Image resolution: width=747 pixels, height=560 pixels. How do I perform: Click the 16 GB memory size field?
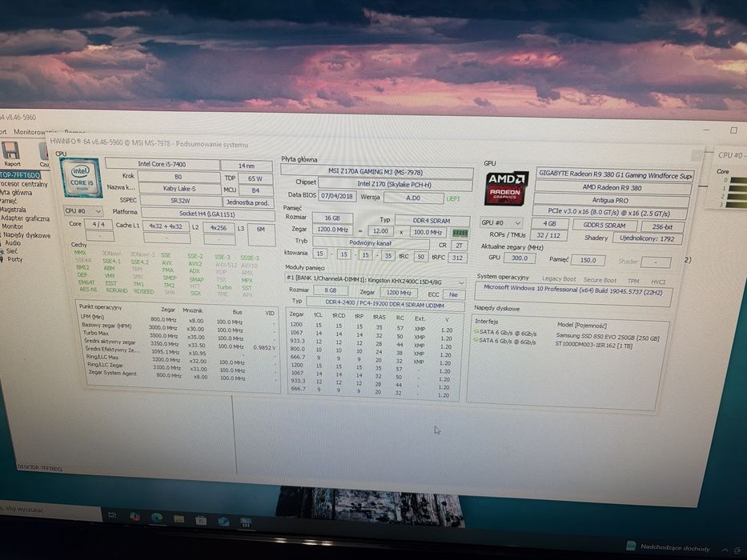tap(332, 218)
